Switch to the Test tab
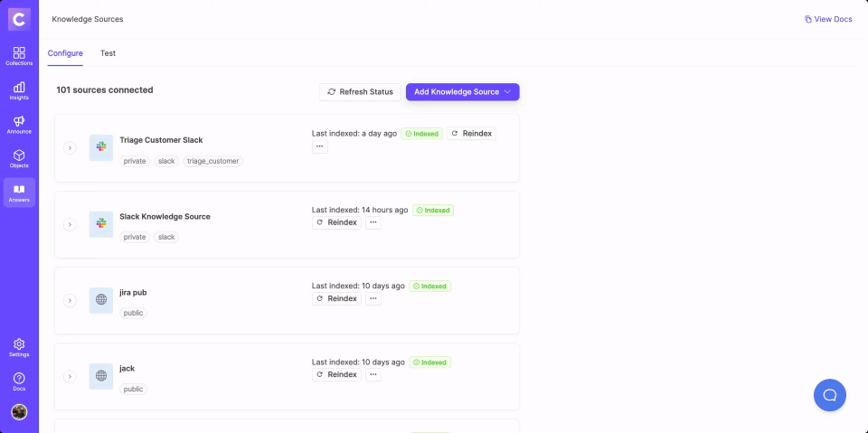The image size is (868, 433). coord(108,53)
